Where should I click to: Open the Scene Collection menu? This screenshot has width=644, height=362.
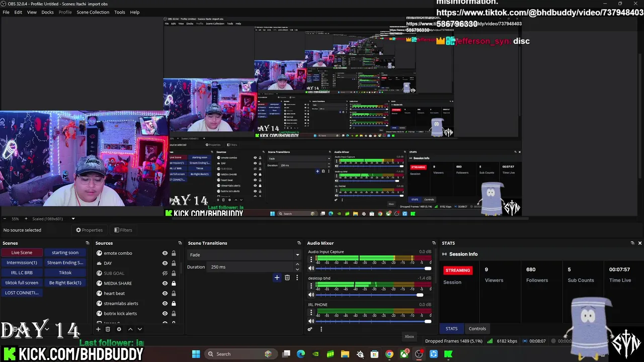tap(93, 12)
